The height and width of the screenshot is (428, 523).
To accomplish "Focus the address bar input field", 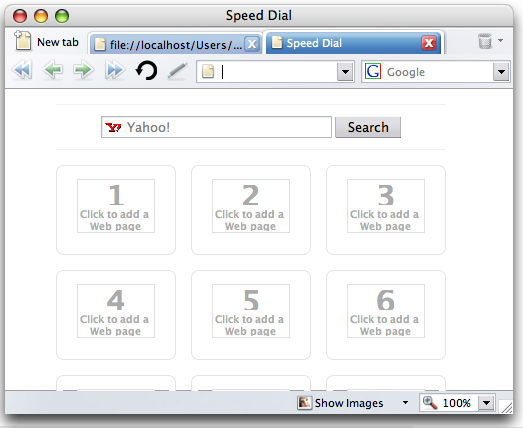I will [x=277, y=71].
